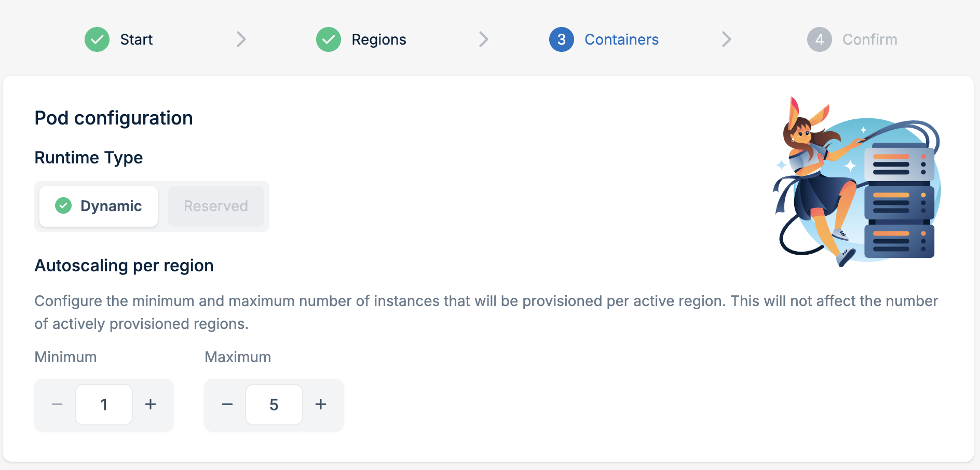The image size is (980, 470).
Task: Focus the Maximum value input field
Action: [274, 405]
